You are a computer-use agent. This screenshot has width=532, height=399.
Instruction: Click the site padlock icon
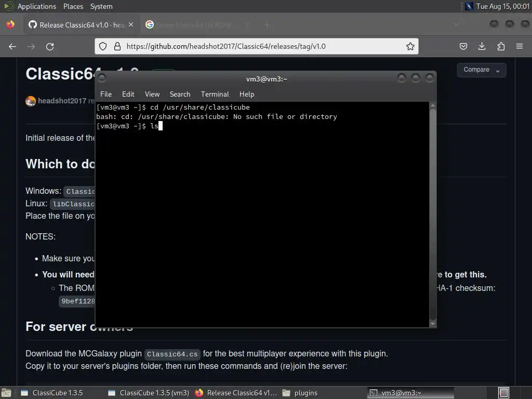pos(117,46)
